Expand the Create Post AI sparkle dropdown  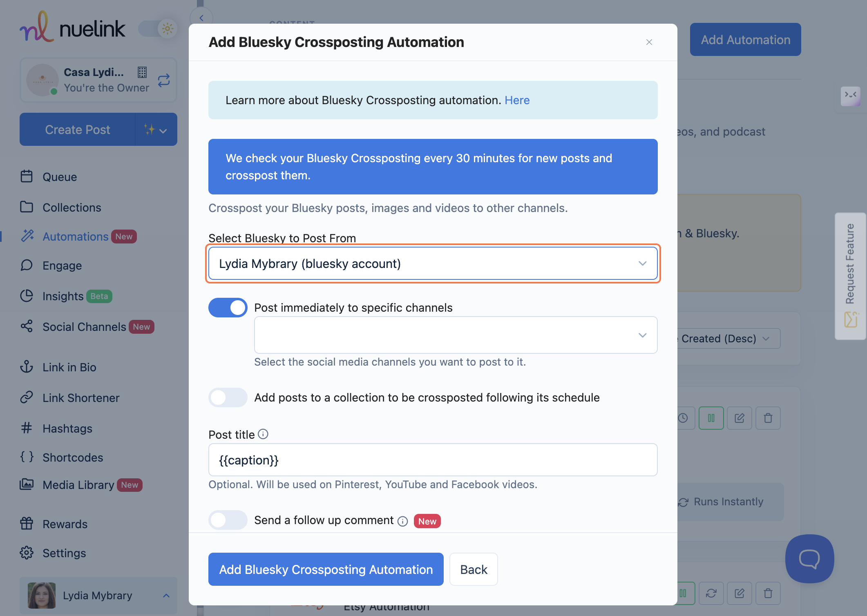pos(156,129)
